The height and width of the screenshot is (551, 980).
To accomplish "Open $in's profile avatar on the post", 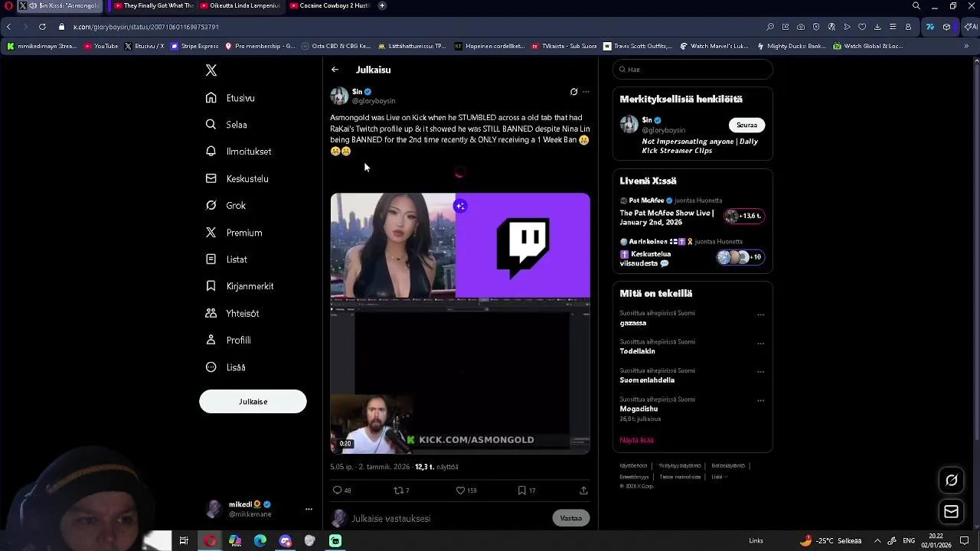I will coord(339,96).
